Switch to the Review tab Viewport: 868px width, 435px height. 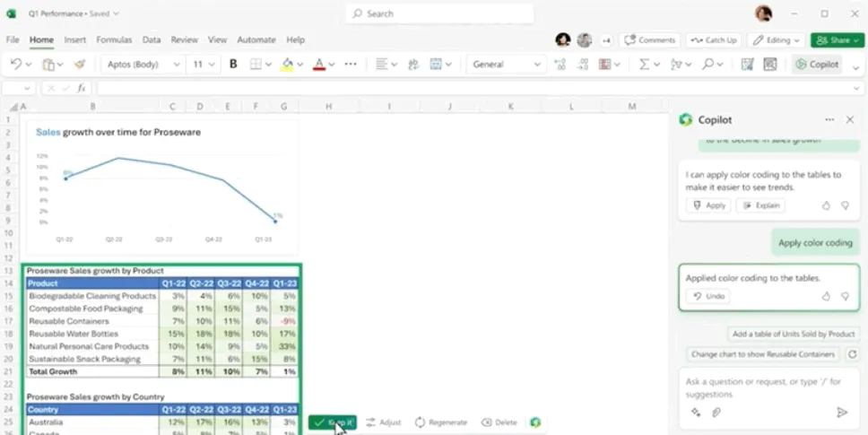tap(185, 39)
